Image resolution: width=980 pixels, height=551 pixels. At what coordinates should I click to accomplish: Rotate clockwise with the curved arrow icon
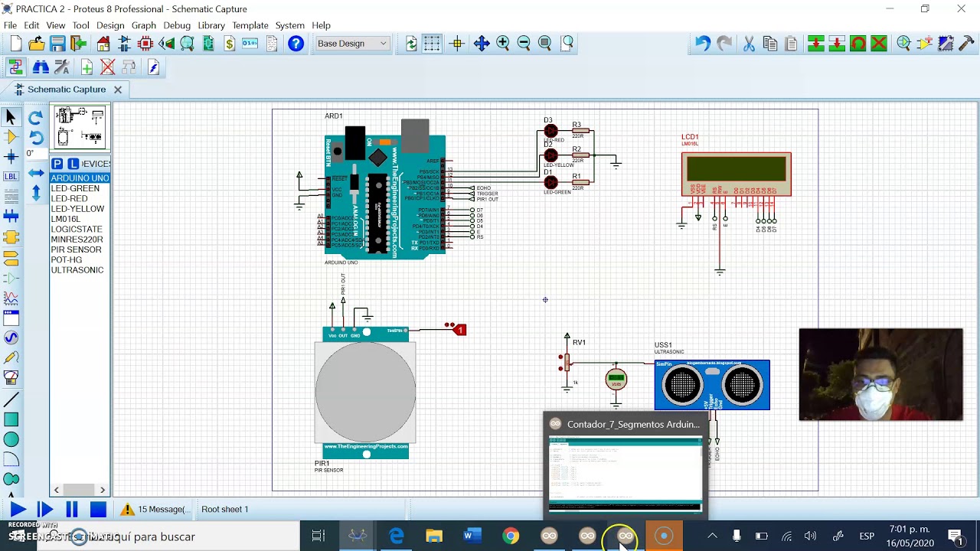coord(35,117)
